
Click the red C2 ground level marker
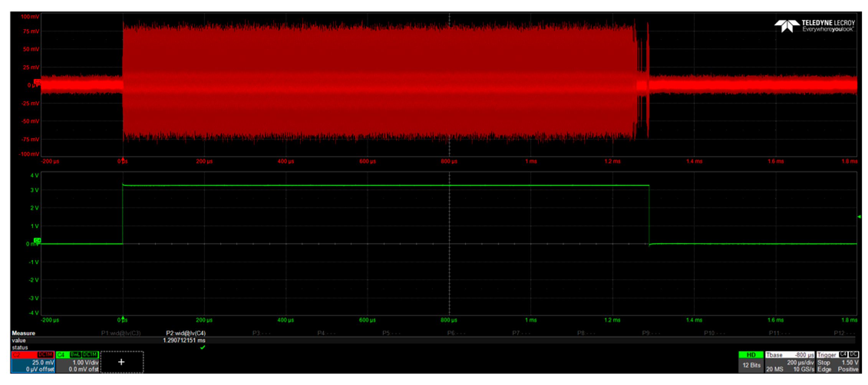pos(37,82)
